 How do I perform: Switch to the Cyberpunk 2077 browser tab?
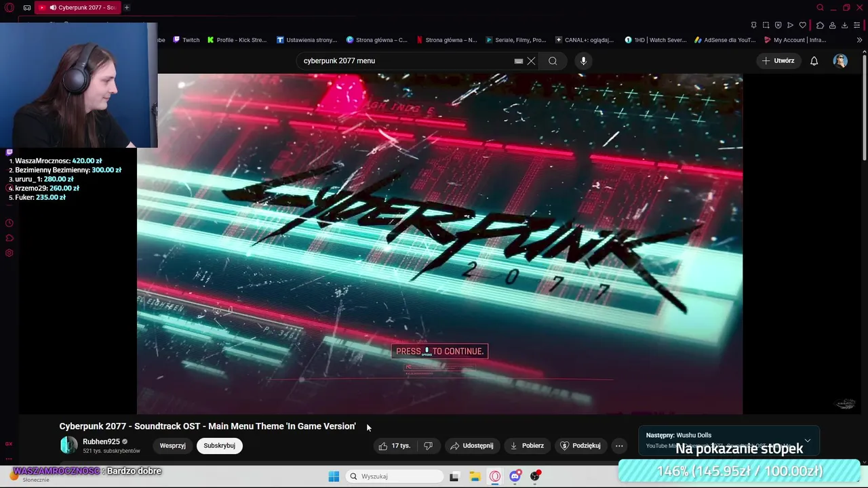77,7
